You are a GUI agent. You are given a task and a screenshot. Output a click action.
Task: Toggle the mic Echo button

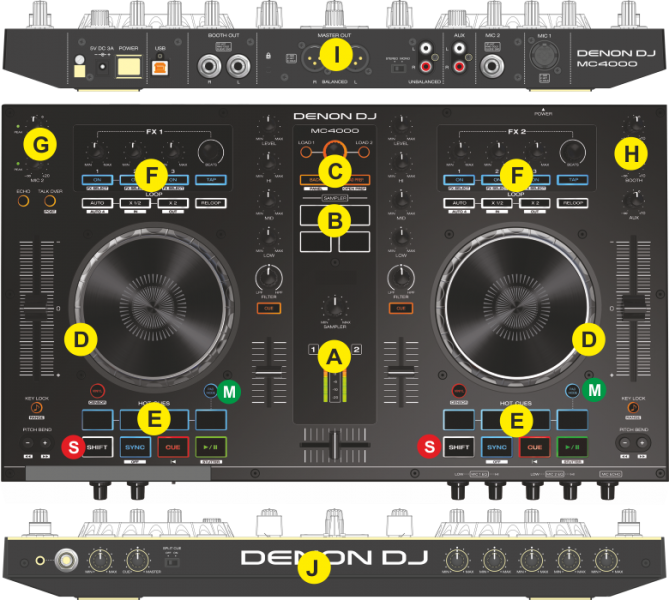pyautogui.click(x=23, y=200)
